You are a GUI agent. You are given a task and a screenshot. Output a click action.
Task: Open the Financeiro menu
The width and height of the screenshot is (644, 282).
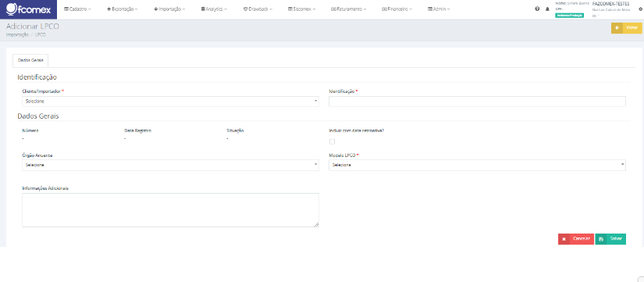point(397,9)
